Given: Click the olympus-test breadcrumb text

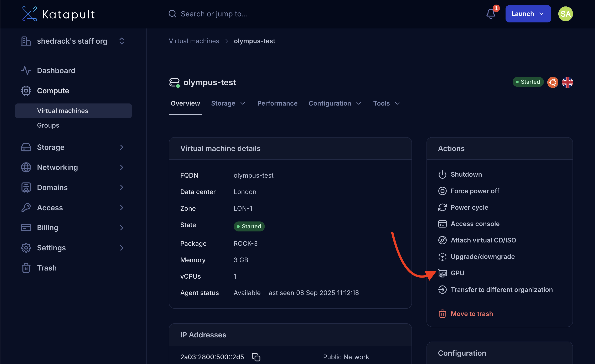Looking at the screenshot, I should coord(254,41).
